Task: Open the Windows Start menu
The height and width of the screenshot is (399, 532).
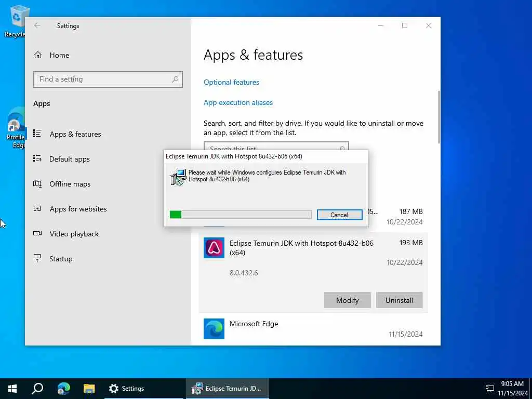Action: click(12, 389)
